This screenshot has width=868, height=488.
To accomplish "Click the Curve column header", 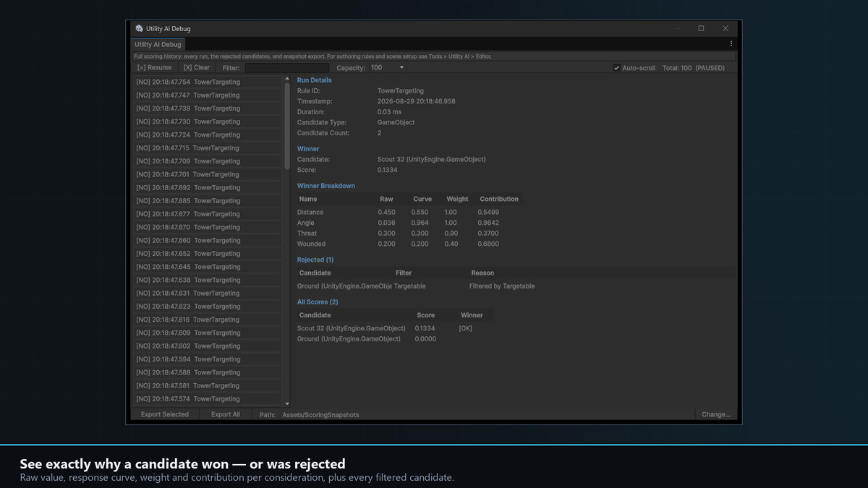I will click(x=422, y=199).
